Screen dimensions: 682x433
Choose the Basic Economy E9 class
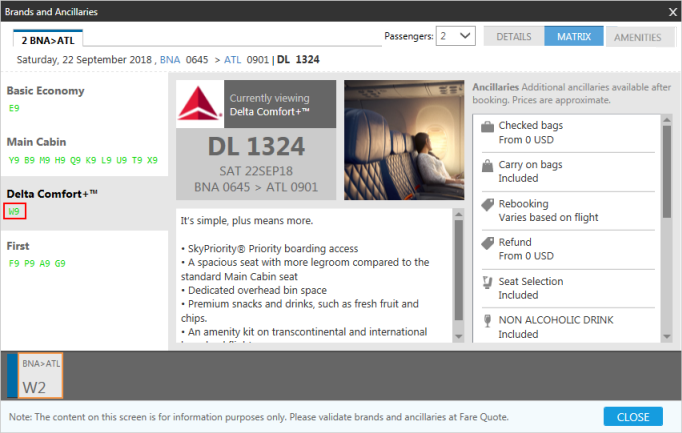(x=14, y=107)
